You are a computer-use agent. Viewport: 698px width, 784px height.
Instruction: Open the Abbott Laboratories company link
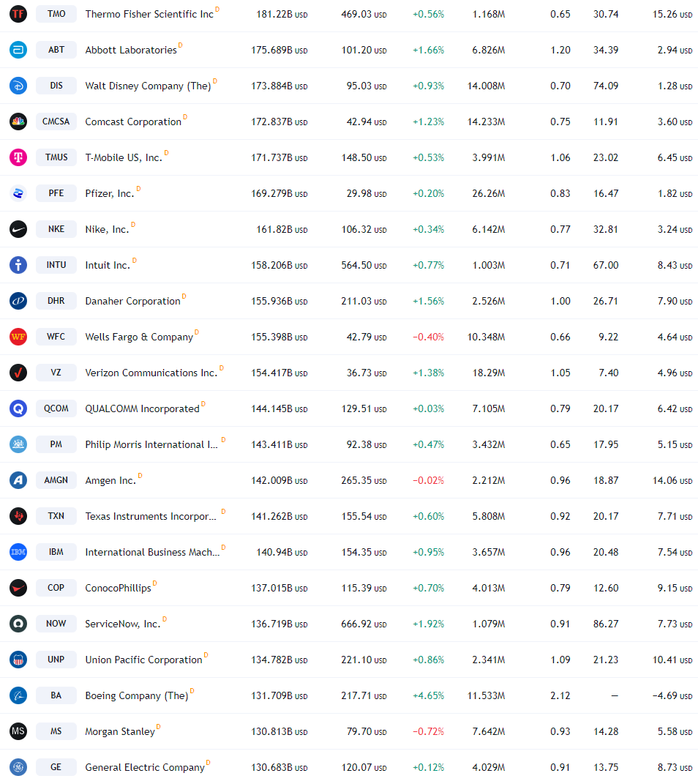131,50
